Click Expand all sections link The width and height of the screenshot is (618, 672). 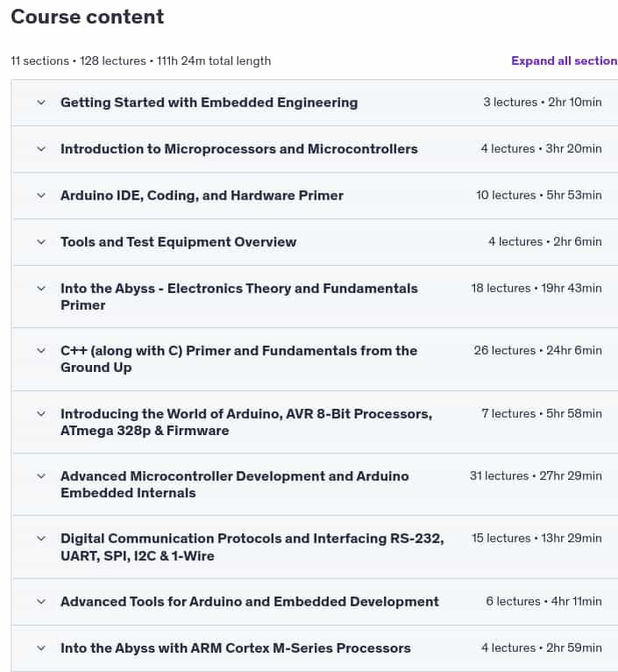point(564,61)
